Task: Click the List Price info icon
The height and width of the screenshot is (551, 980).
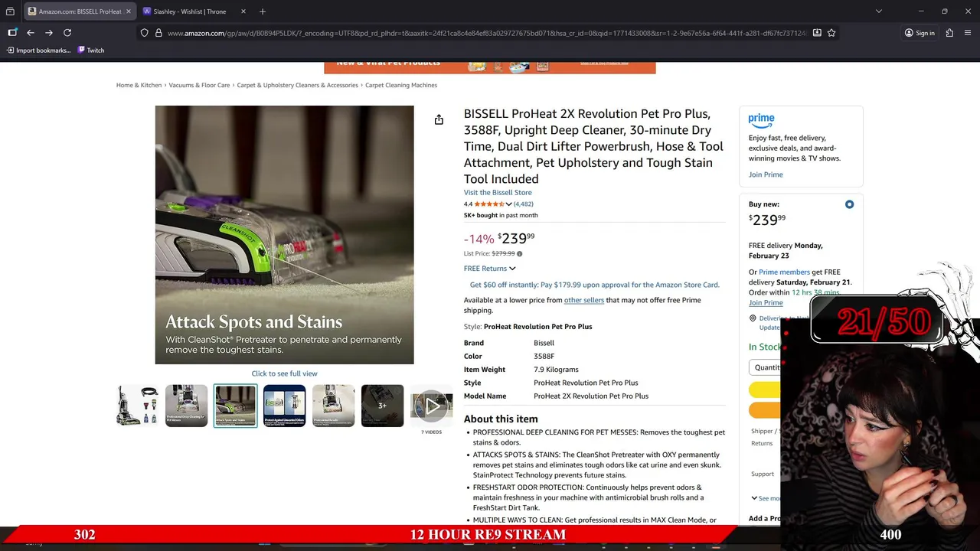Action: pos(519,254)
